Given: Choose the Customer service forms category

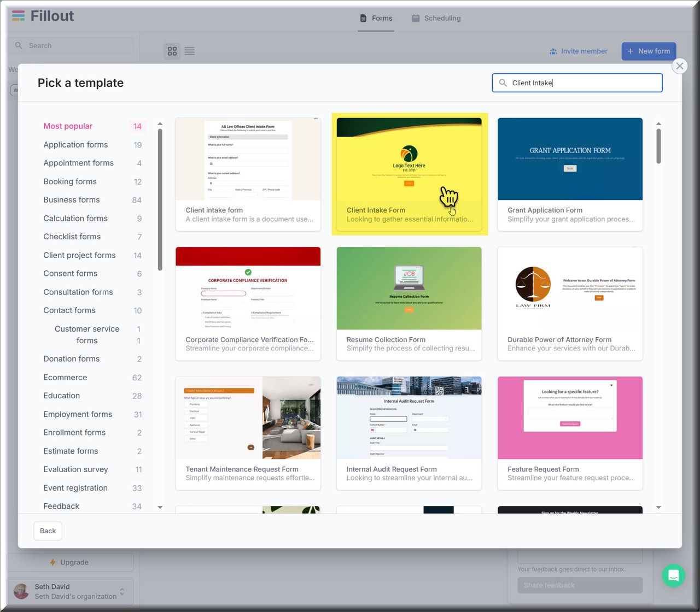Looking at the screenshot, I should pyautogui.click(x=92, y=334).
